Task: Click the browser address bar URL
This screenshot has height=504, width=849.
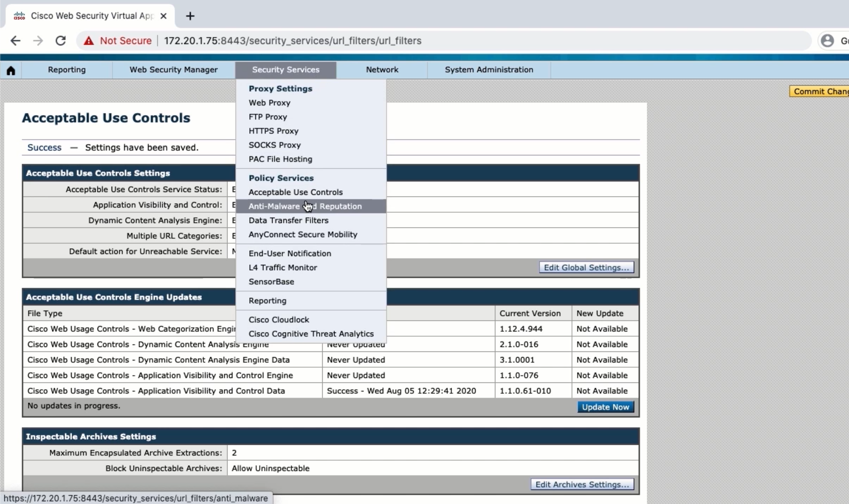Action: click(292, 41)
